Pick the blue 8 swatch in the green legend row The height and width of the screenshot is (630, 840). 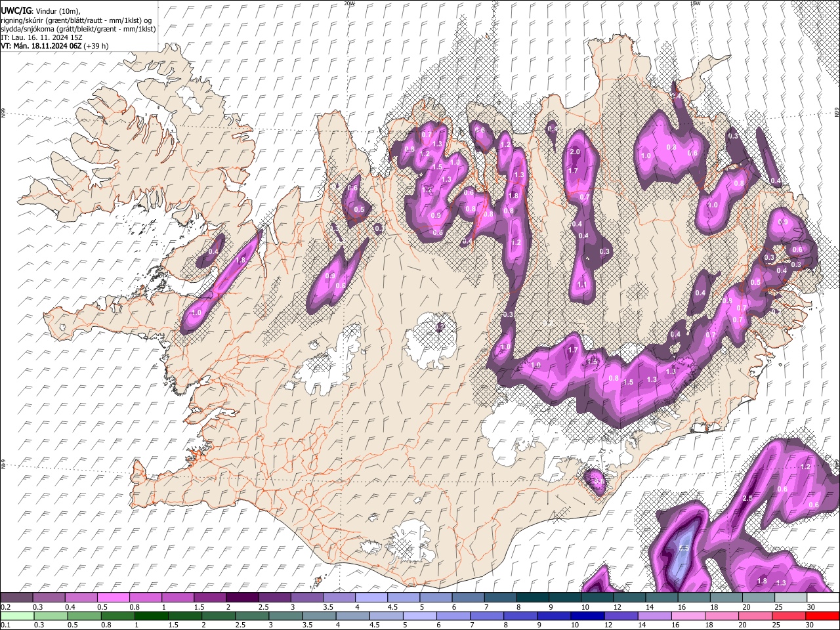(521, 616)
